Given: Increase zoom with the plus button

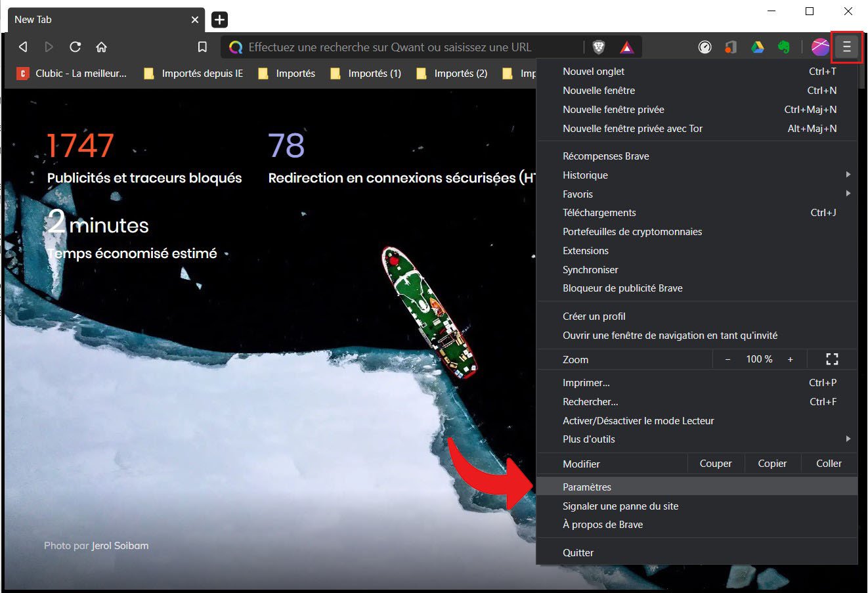Looking at the screenshot, I should 790,359.
